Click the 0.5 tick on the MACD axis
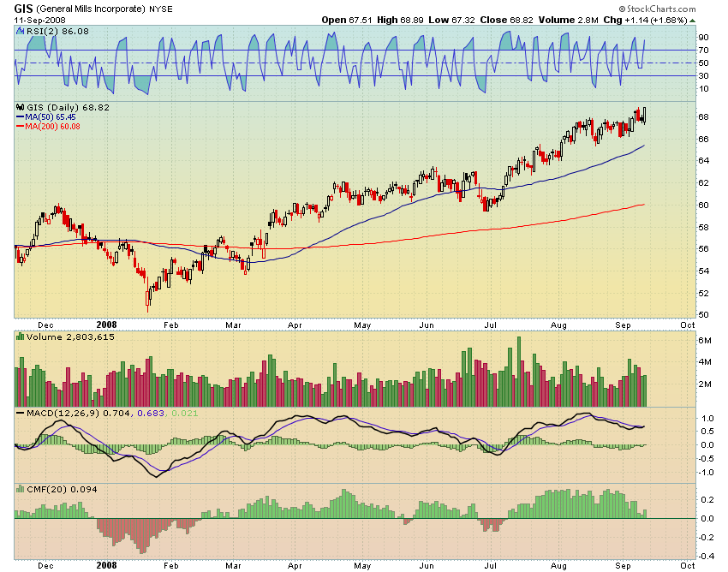The image size is (728, 572). 707,432
